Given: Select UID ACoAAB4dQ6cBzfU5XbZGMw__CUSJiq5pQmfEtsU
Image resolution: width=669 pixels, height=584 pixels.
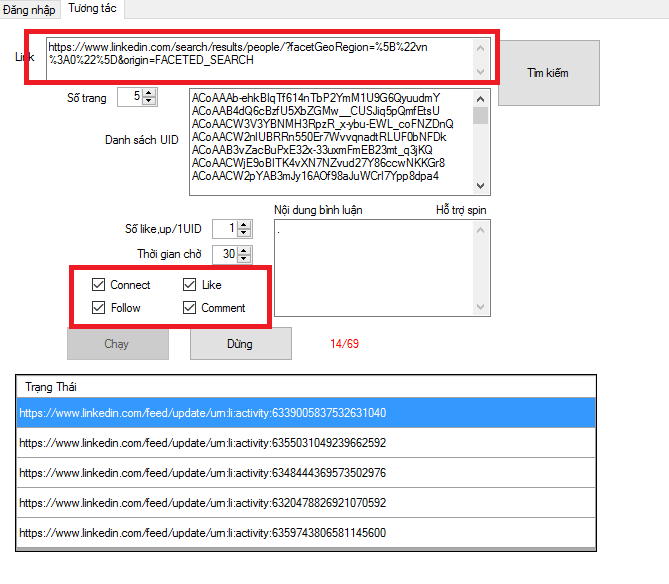Looking at the screenshot, I should 315,111.
